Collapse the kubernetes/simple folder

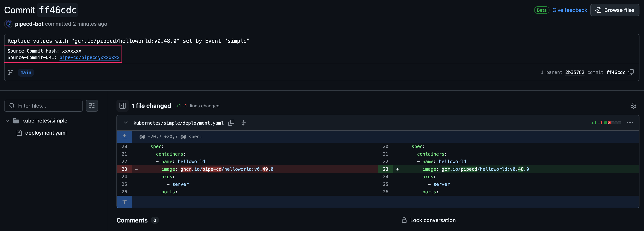pos(7,121)
